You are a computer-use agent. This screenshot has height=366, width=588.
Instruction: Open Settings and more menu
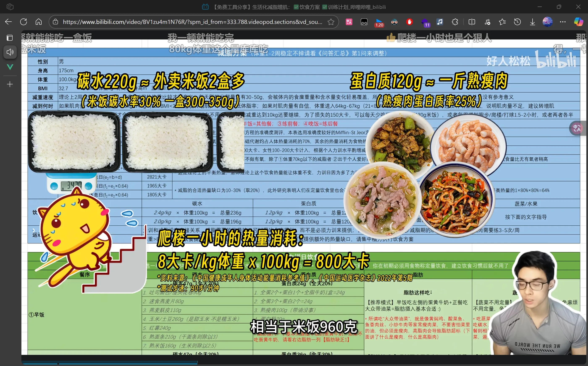(563, 22)
